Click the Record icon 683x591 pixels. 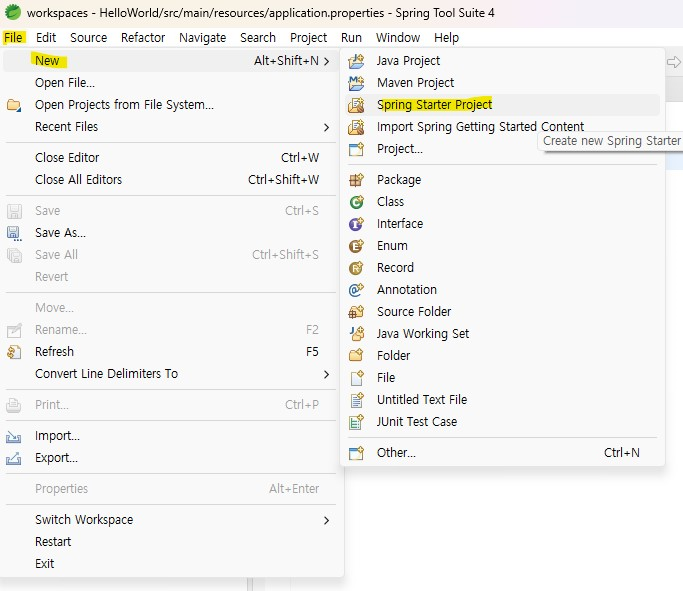(x=356, y=268)
